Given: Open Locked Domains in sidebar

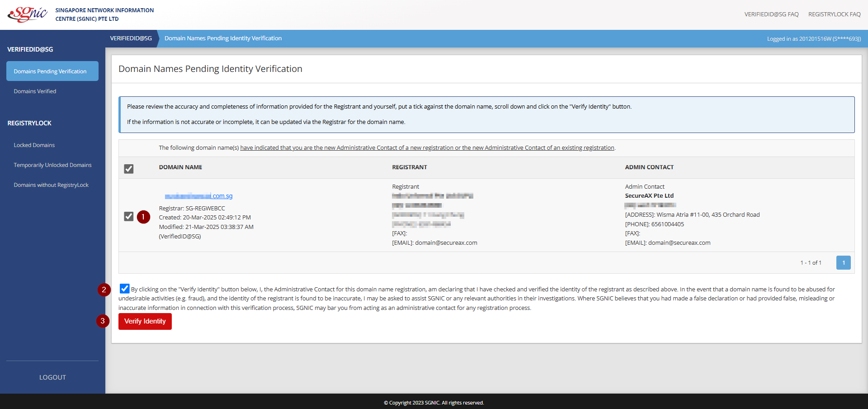Looking at the screenshot, I should click(34, 145).
